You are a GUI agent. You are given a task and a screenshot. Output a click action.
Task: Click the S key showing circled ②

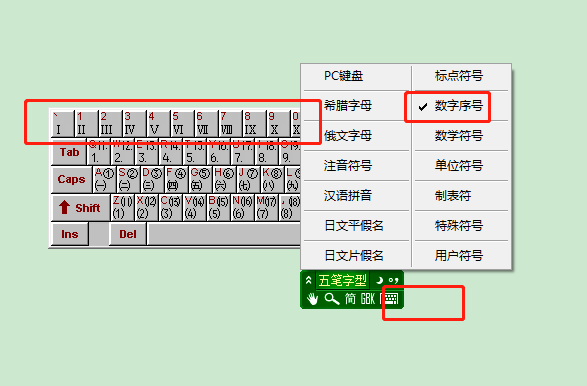128,179
